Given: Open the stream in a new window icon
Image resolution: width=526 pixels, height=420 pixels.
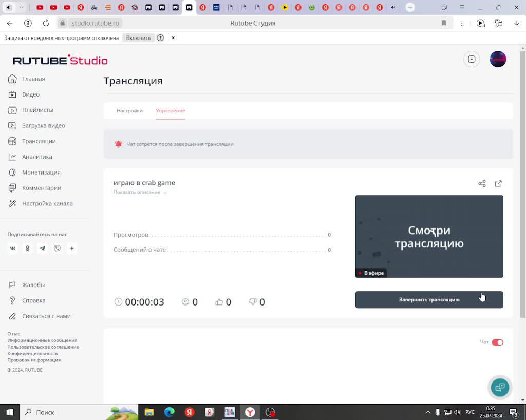Looking at the screenshot, I should point(498,184).
